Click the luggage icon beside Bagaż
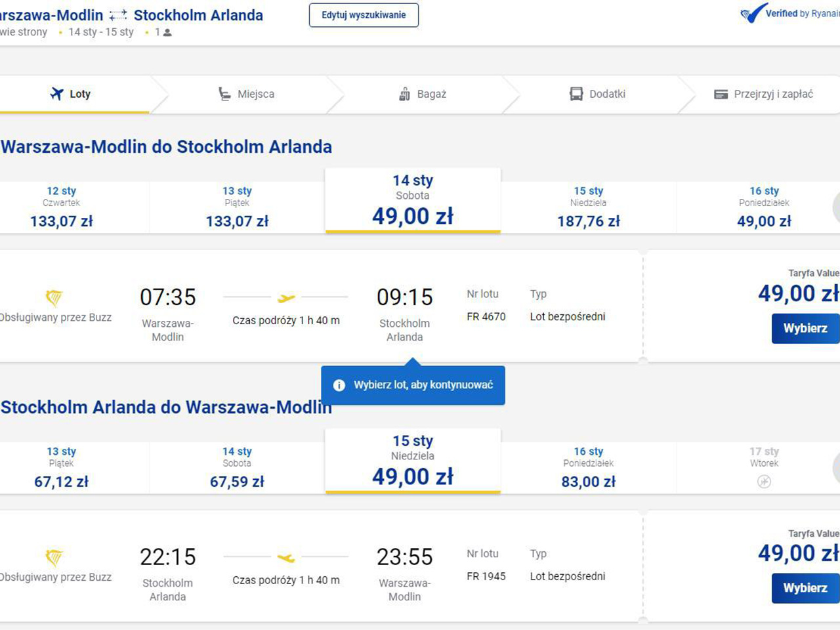Screen dimensions: 840x630 coord(404,94)
